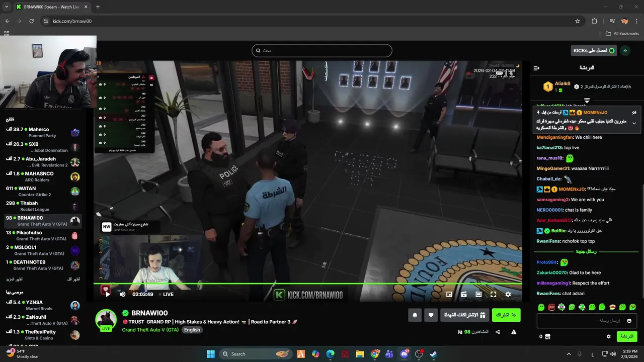This screenshot has width=644, height=362.
Task: Open Maherco channel in sidebar
Action: (x=43, y=133)
